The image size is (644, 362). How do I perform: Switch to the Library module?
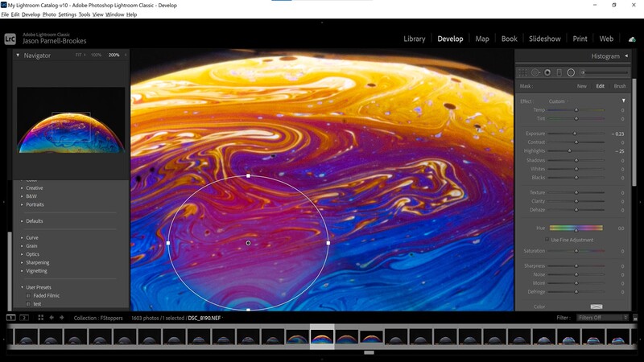click(x=415, y=39)
